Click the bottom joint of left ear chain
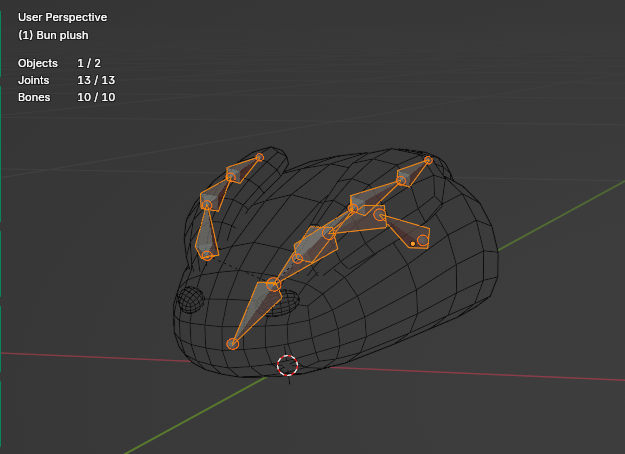Screen dimensions: 625x454 click(x=207, y=255)
